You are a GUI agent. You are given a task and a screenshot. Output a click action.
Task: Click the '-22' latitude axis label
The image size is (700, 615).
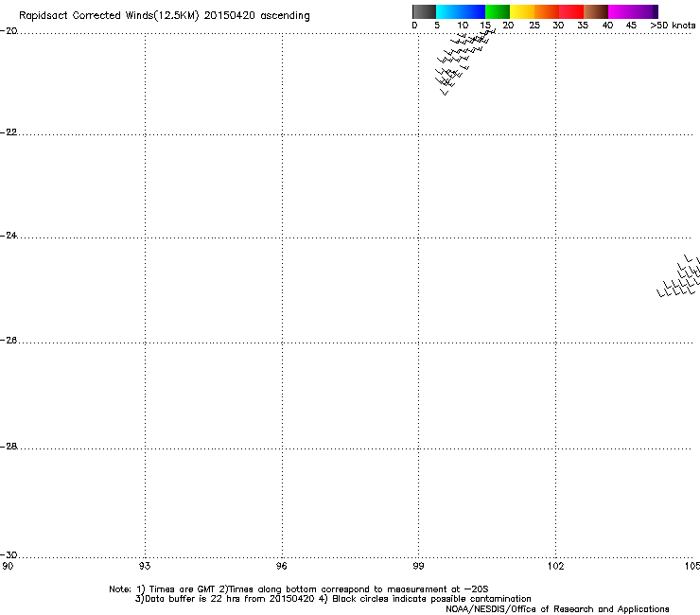[9, 132]
